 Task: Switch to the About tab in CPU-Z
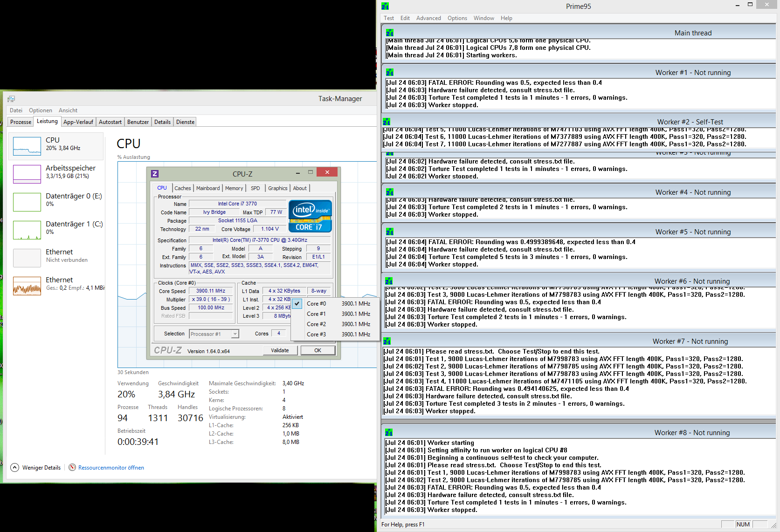tap(300, 188)
